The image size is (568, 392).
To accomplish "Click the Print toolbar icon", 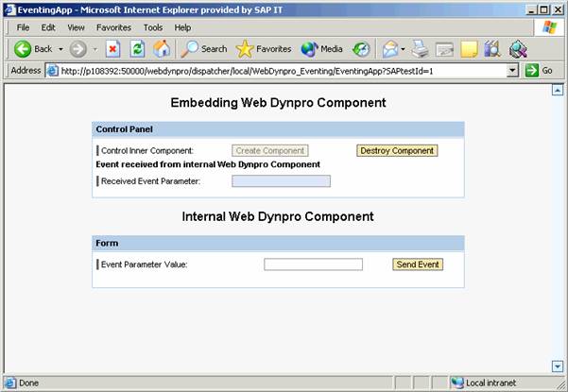I will click(421, 48).
